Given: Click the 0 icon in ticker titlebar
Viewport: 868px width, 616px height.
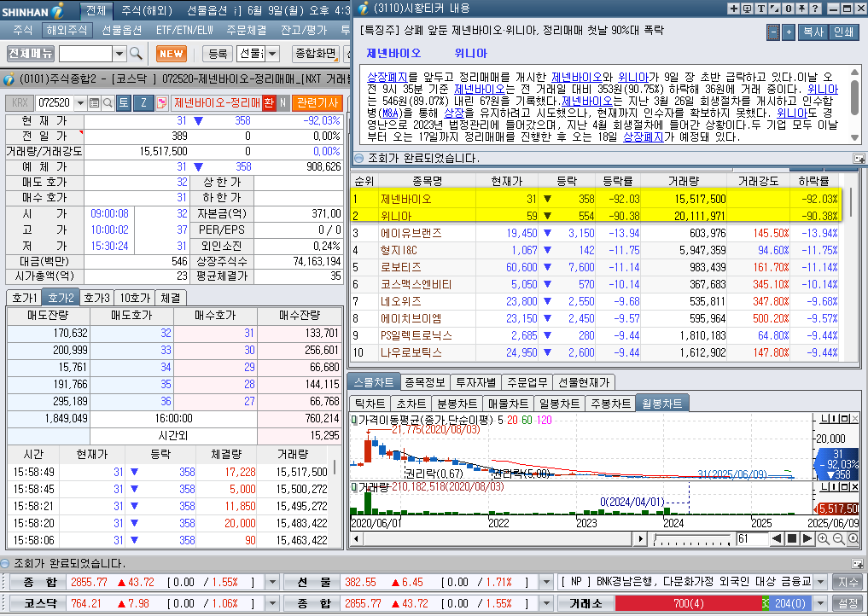Looking at the screenshot, I should (788, 9).
